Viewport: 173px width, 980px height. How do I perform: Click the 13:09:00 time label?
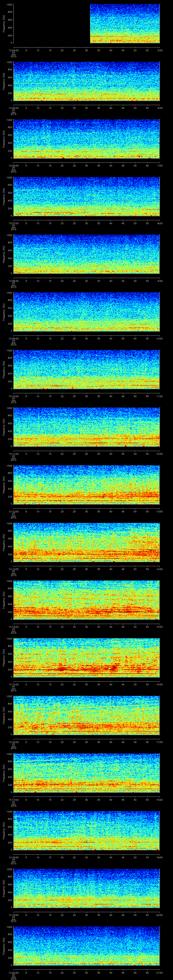point(13,339)
